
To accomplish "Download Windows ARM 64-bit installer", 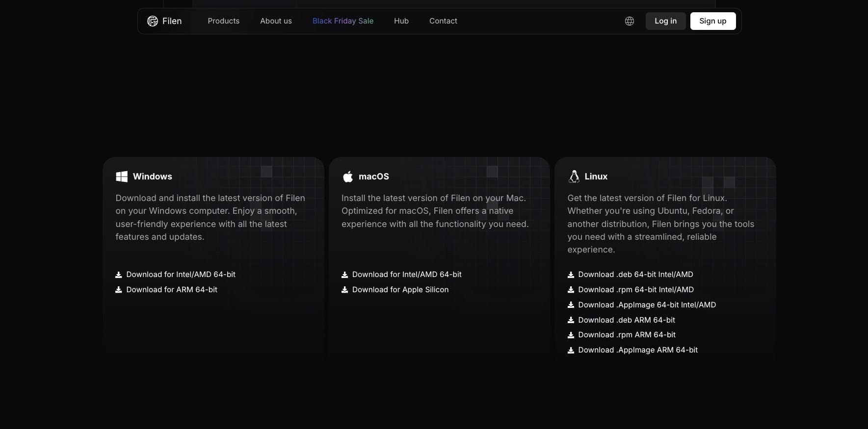I will click(171, 290).
